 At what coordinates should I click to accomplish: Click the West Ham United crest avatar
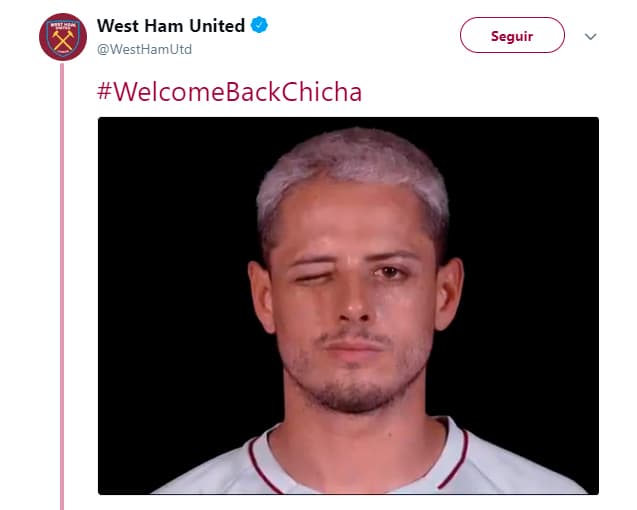pyautogui.click(x=63, y=37)
